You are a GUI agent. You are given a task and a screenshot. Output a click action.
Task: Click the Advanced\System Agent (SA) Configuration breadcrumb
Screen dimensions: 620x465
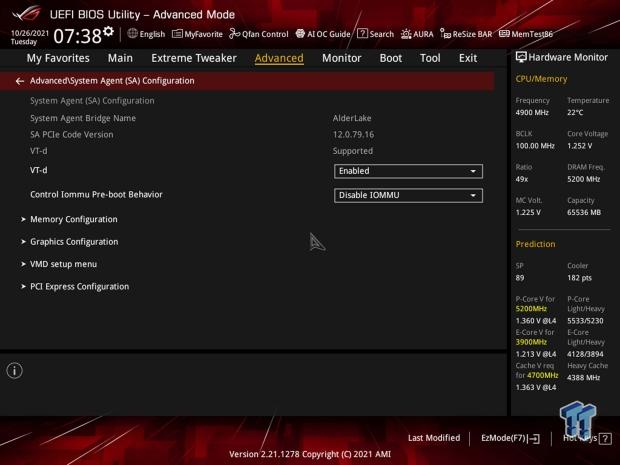(112, 81)
